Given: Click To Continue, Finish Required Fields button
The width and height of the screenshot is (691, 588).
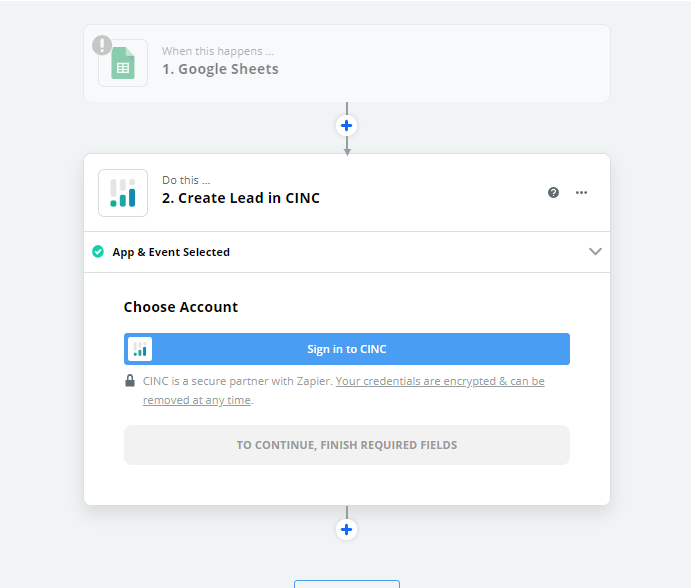Looking at the screenshot, I should pos(347,445).
